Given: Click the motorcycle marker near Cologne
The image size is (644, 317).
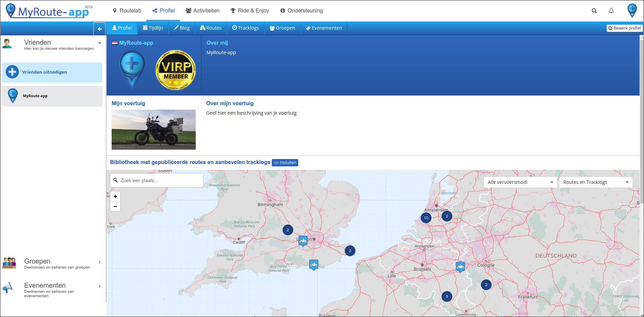Looking at the screenshot, I should [460, 267].
